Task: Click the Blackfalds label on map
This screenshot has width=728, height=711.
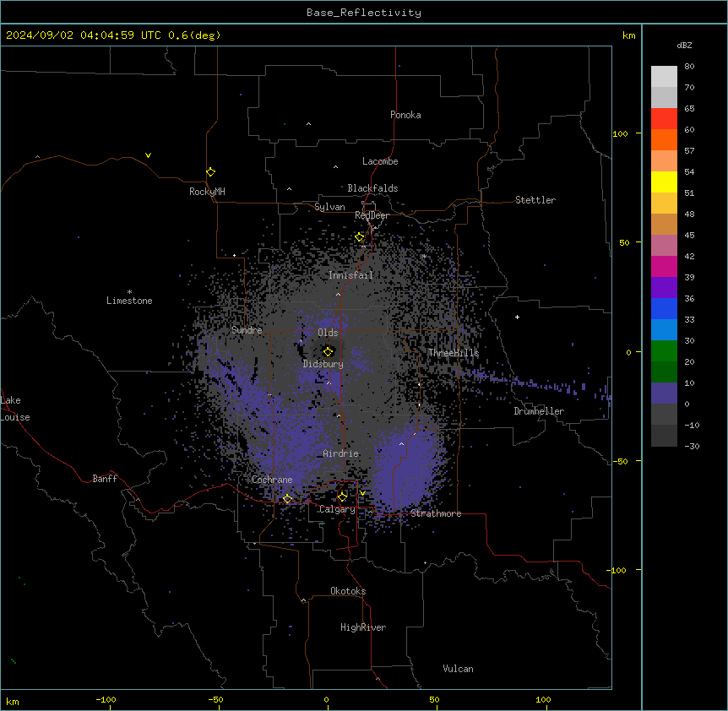Action: click(372, 188)
